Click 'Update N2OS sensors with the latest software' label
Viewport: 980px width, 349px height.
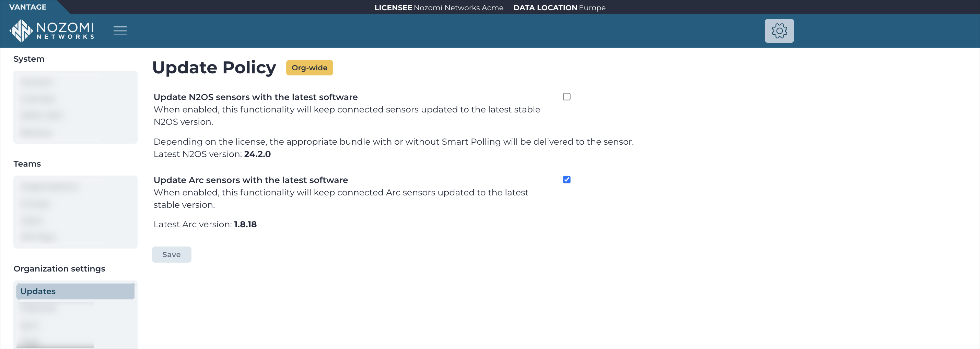(256, 97)
